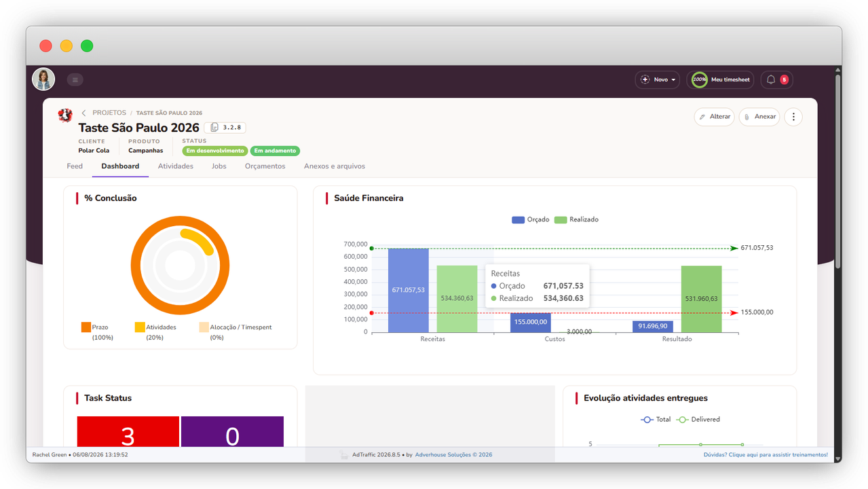This screenshot has height=489, width=868.
Task: Copy project code 3.2.8 icon
Action: (x=214, y=128)
